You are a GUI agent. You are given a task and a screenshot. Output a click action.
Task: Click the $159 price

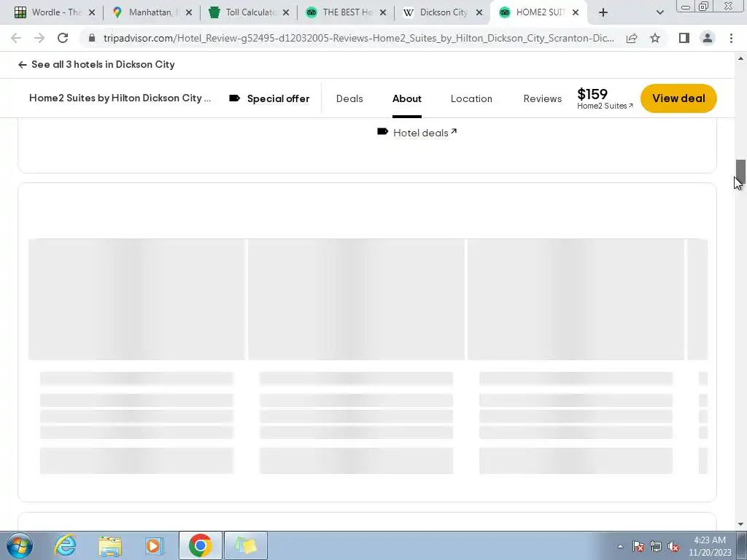click(x=592, y=94)
